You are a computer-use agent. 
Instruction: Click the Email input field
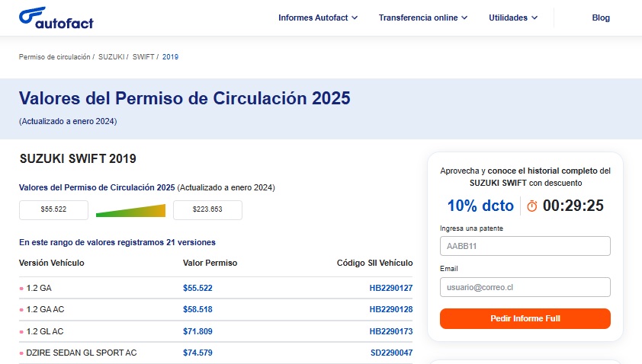click(525, 287)
